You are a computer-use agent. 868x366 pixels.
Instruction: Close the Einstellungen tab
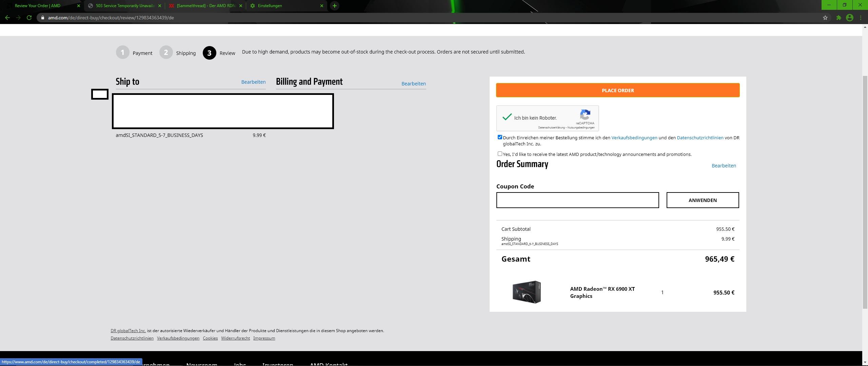(322, 6)
